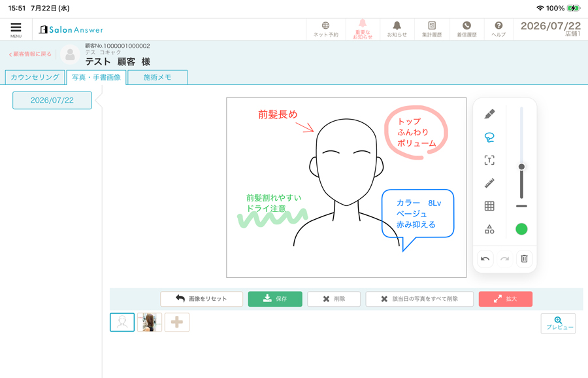Click the customer avatar icon
The height and width of the screenshot is (378, 588).
click(x=70, y=54)
